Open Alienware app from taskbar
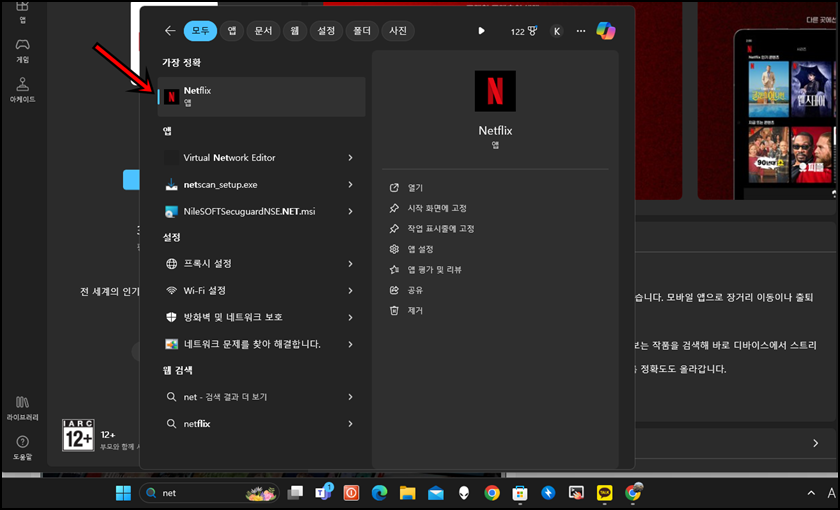The width and height of the screenshot is (840, 510). (464, 493)
